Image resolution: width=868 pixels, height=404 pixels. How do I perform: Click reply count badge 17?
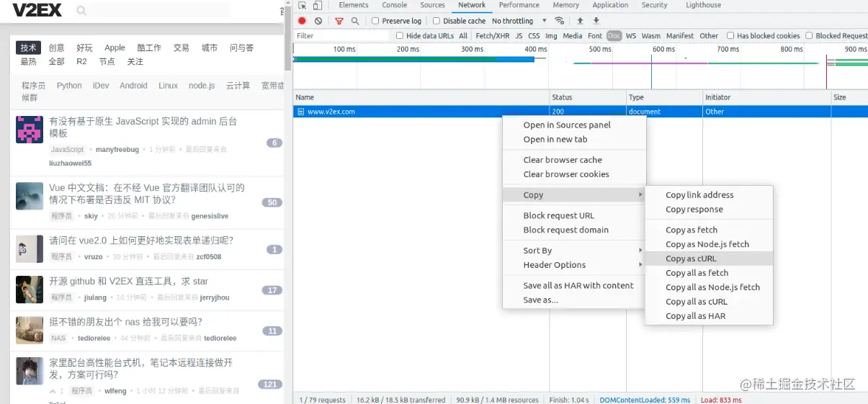tap(272, 290)
